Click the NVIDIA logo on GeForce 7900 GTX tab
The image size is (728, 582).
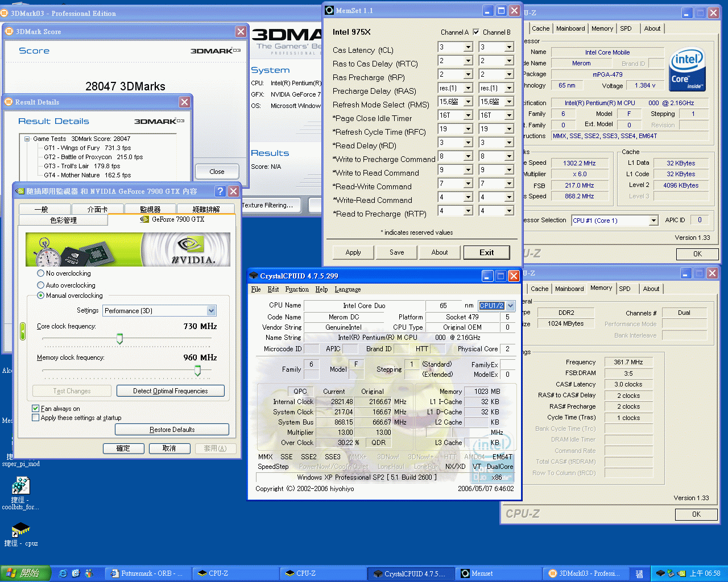point(144,219)
